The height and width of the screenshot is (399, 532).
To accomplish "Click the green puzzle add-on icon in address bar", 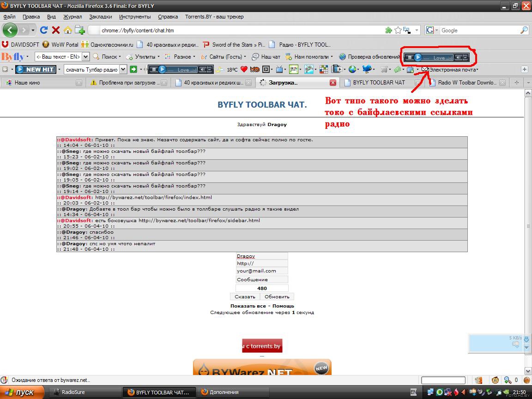I will coord(389,30).
